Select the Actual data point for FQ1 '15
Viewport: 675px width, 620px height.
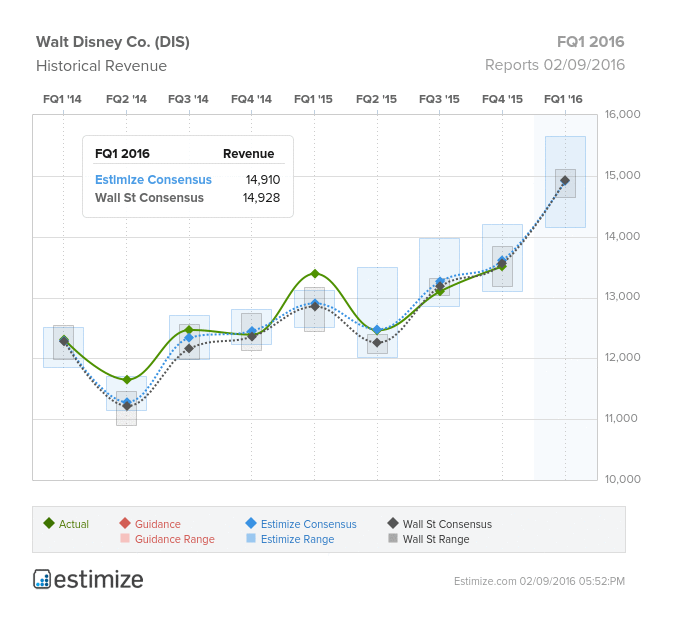coord(315,274)
